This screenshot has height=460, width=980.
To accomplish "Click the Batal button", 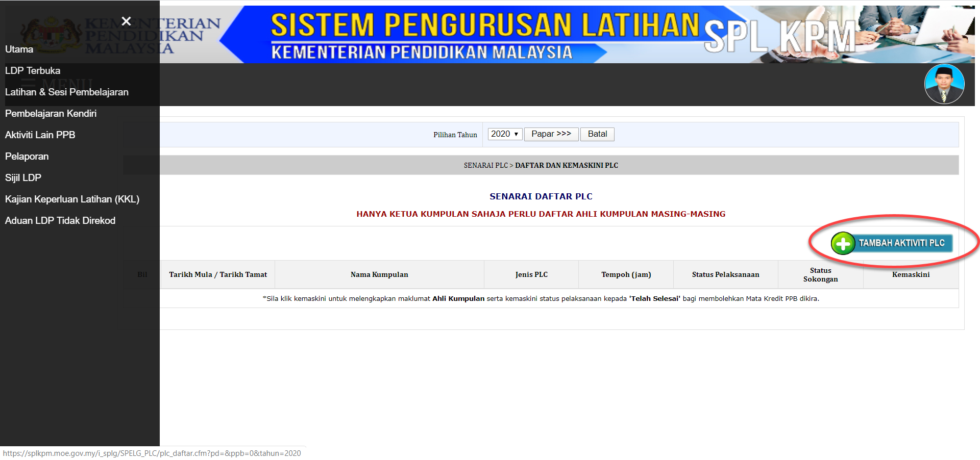I will click(597, 134).
